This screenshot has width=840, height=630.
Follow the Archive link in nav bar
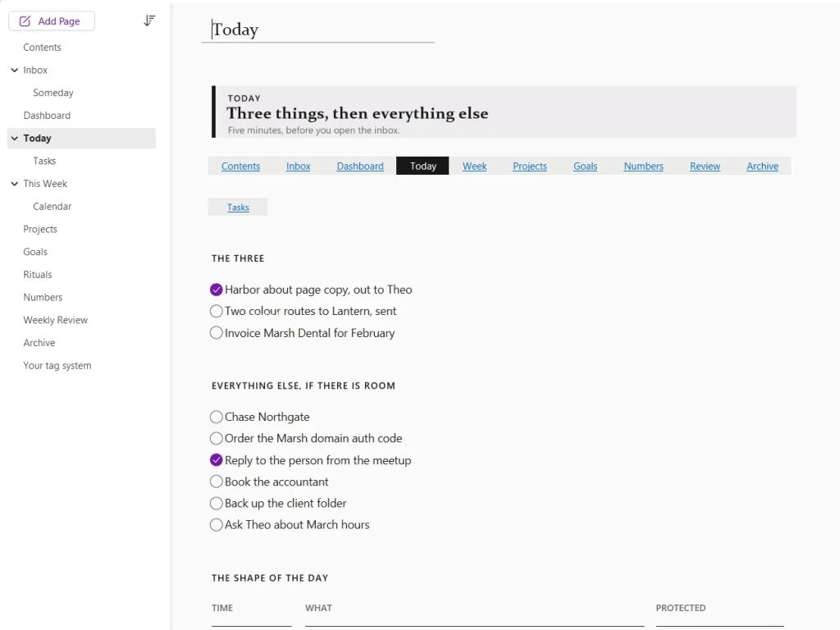point(762,166)
